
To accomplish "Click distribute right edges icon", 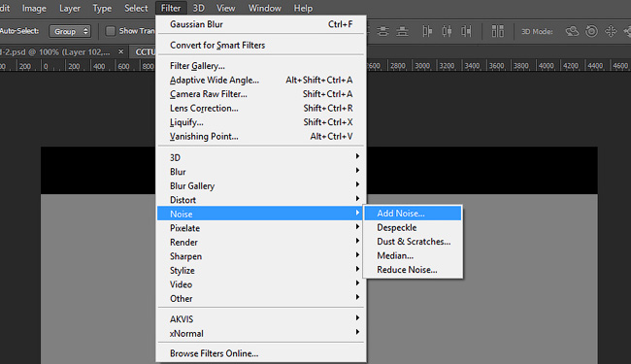I will (466, 31).
